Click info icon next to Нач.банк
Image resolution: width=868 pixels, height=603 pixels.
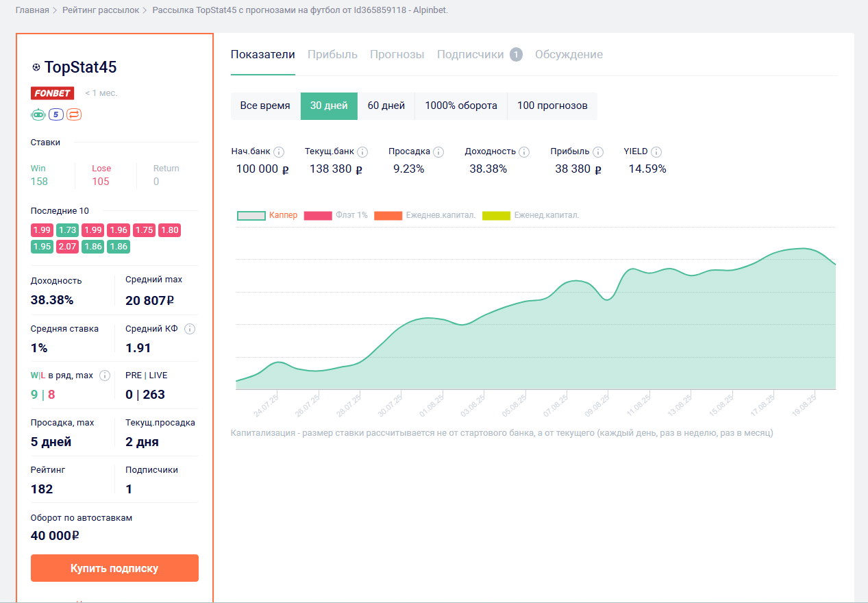pyautogui.click(x=279, y=152)
